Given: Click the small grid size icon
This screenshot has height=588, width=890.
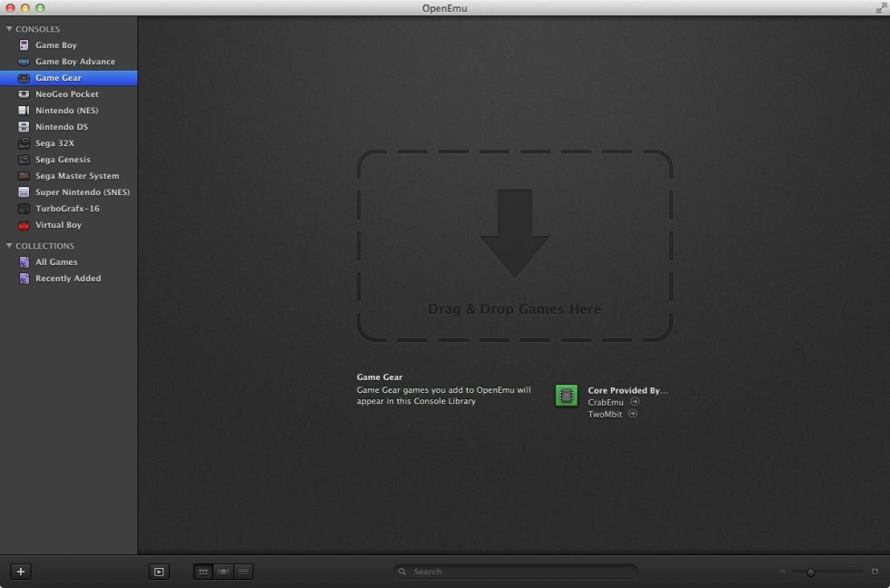Looking at the screenshot, I should (782, 572).
